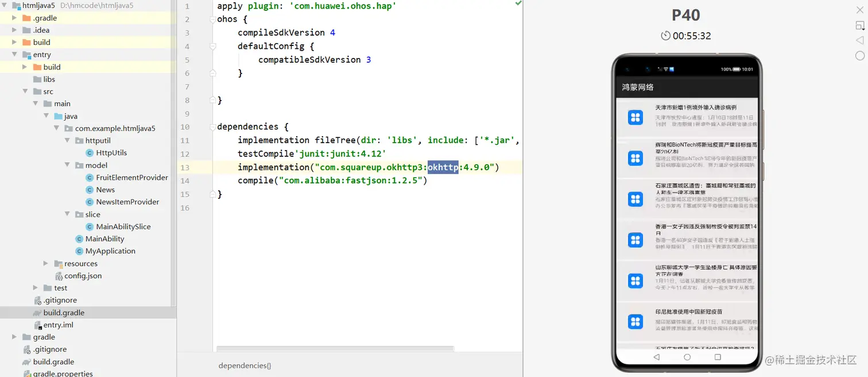Click the 'com.huawei.ohos.hap' string on line 1
Viewport: 868px width, 377px height.
click(342, 6)
